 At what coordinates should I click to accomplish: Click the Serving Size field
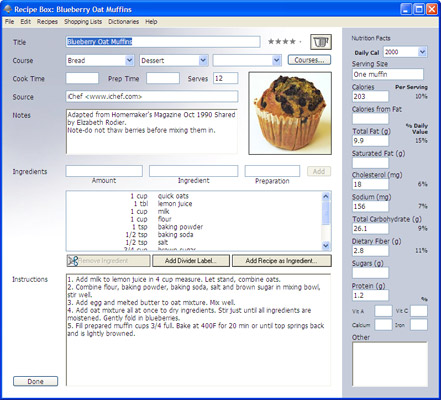pos(388,74)
